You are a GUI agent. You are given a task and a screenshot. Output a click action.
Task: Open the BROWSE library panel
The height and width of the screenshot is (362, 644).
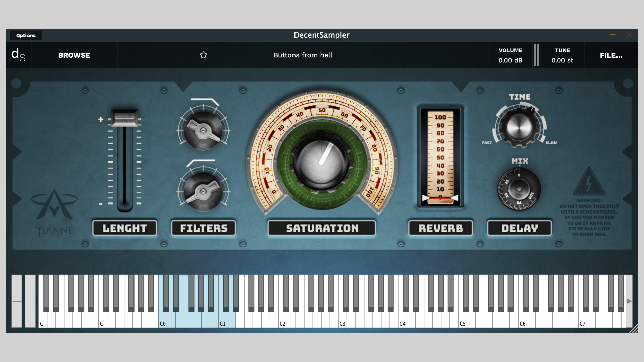(x=74, y=55)
